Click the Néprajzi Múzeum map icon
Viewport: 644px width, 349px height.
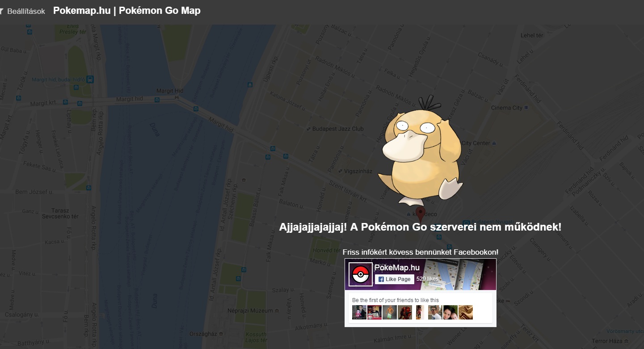[x=277, y=311]
